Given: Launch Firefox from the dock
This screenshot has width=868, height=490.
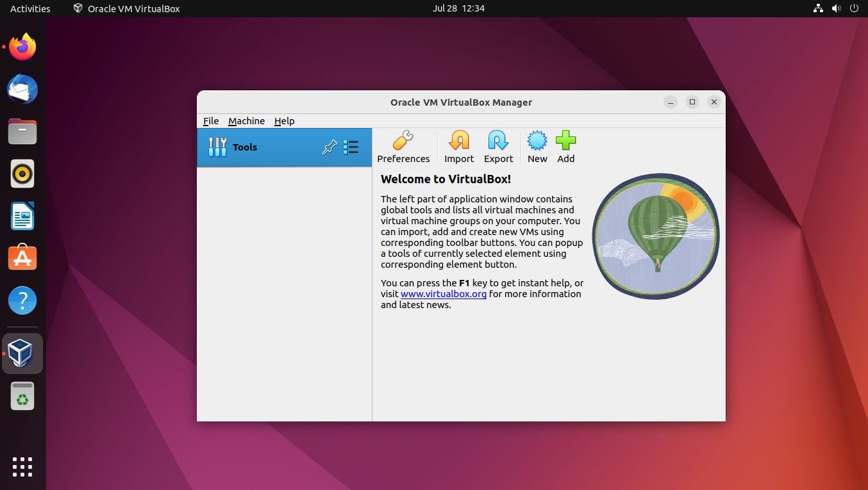Looking at the screenshot, I should (x=22, y=47).
